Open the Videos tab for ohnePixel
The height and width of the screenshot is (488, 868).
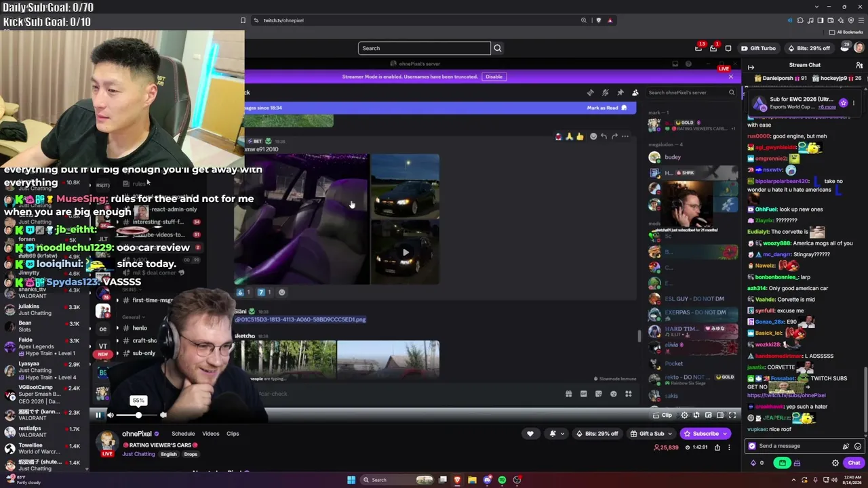click(x=210, y=434)
